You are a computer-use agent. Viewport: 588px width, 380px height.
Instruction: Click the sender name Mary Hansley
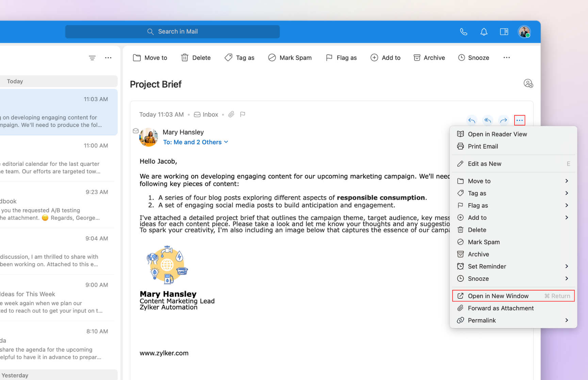coord(183,132)
